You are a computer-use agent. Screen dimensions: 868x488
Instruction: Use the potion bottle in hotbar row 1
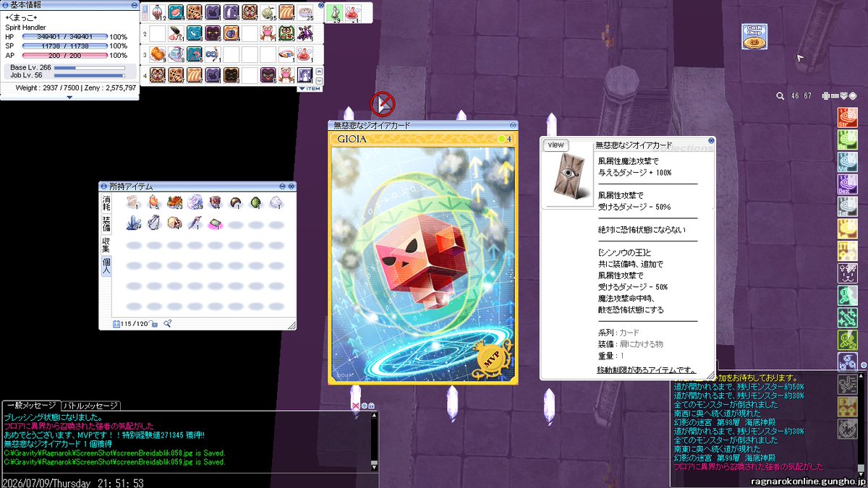click(158, 12)
